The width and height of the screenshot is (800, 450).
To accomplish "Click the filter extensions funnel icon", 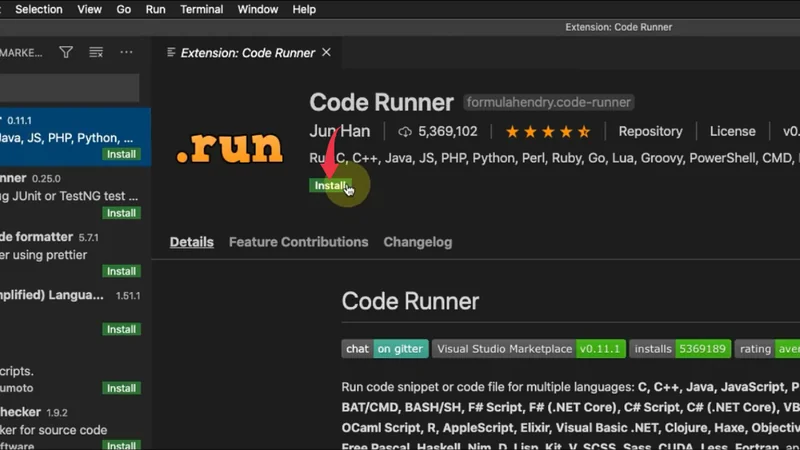I will click(66, 52).
